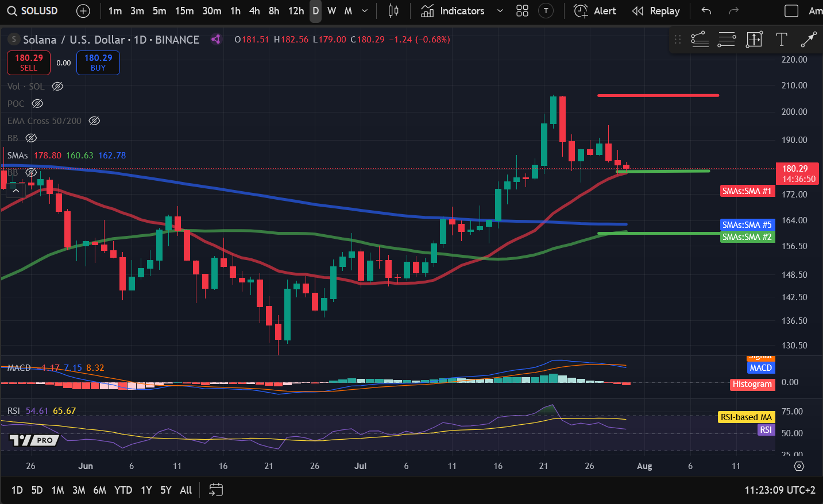Show the EMA Cross 50/200 indicator
823x504 pixels.
coord(94,121)
